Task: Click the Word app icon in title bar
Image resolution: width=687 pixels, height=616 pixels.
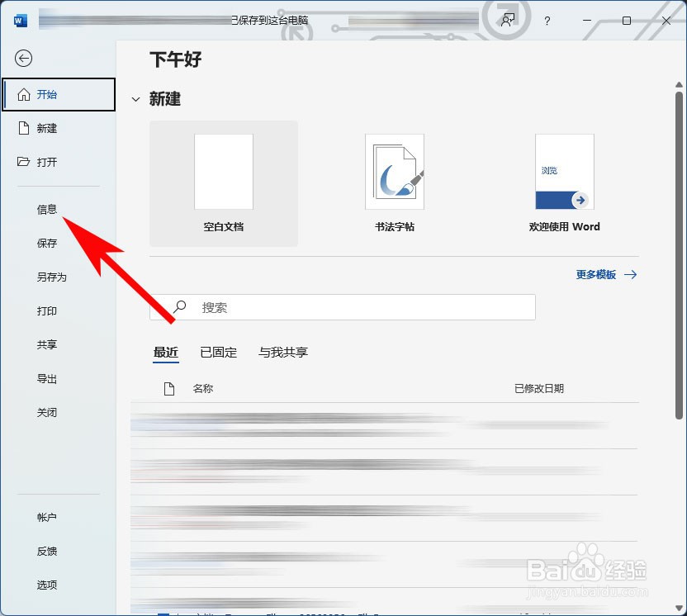Action: coord(20,21)
